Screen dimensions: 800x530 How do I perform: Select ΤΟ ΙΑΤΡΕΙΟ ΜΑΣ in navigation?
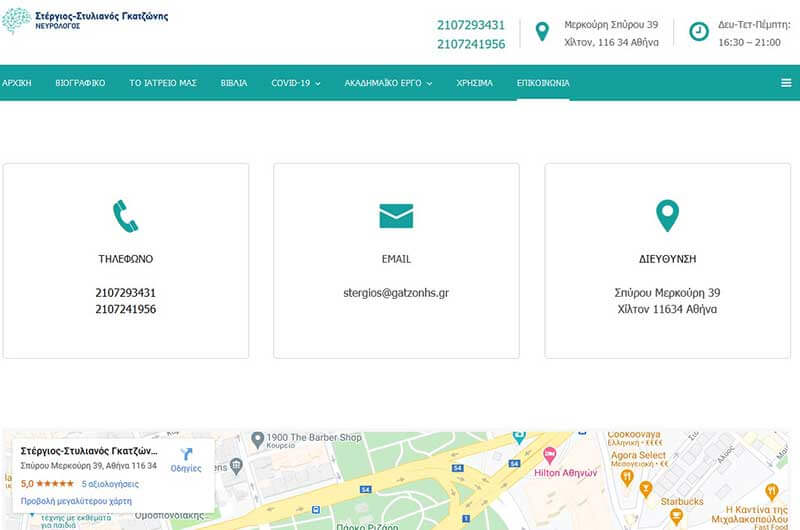coord(163,83)
